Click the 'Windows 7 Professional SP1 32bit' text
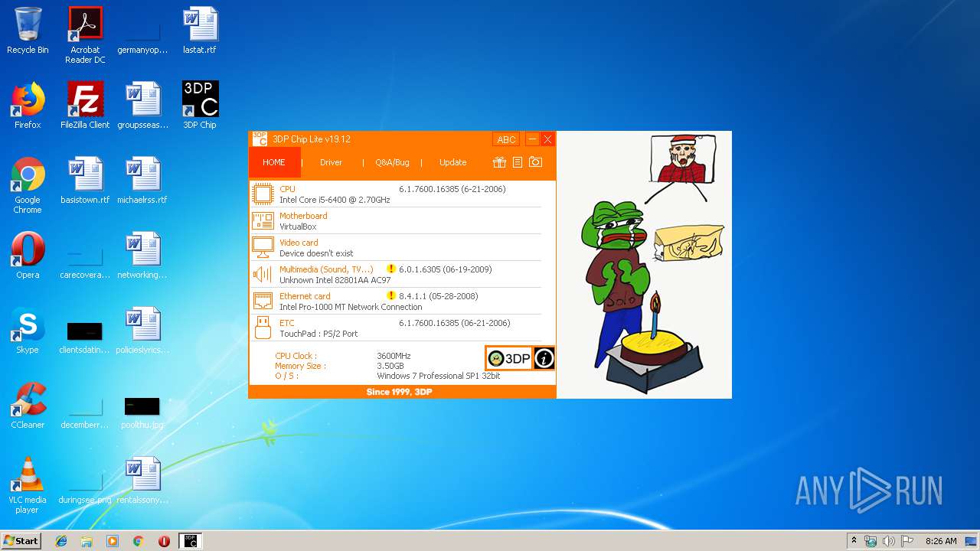Image resolution: width=980 pixels, height=551 pixels. click(x=439, y=376)
